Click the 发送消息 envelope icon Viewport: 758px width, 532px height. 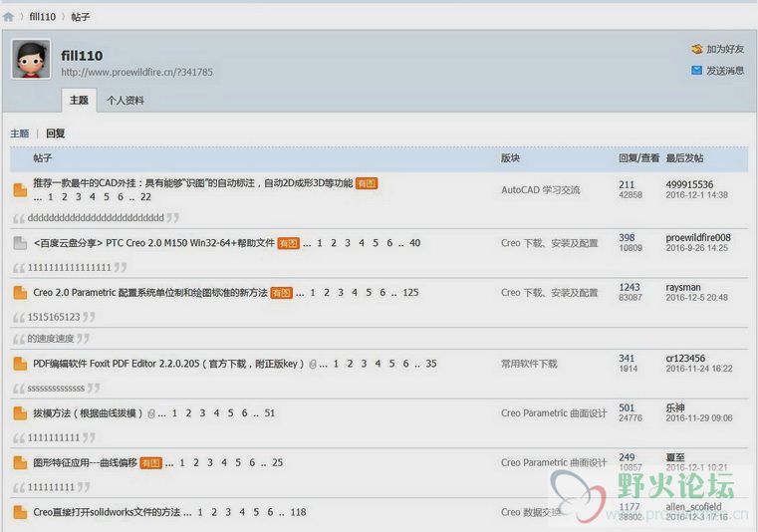click(696, 71)
